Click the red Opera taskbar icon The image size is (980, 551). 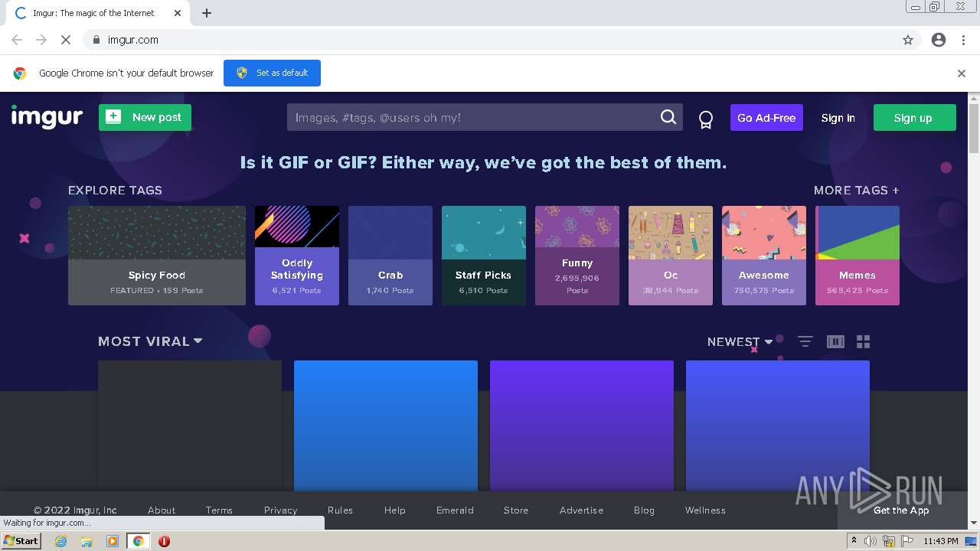click(x=164, y=541)
